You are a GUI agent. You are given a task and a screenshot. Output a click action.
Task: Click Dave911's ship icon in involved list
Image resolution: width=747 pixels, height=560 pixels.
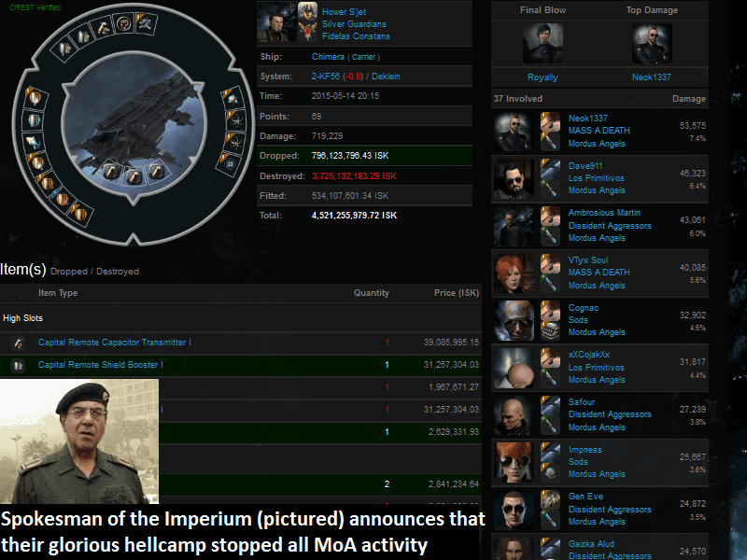[550, 169]
